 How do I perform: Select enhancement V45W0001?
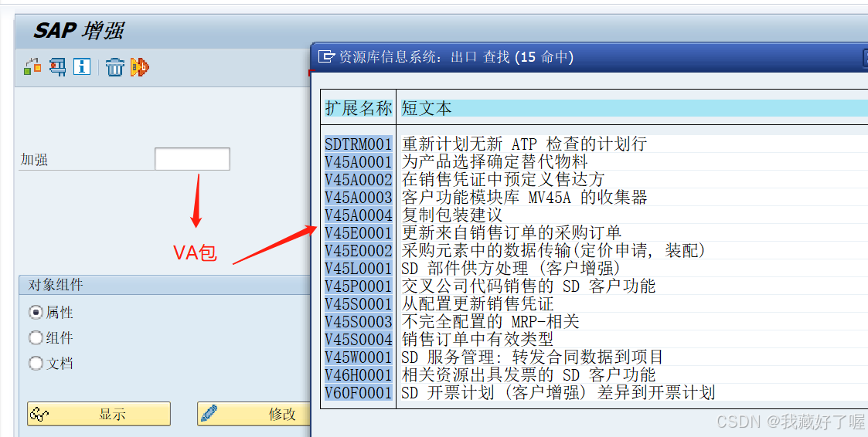(358, 357)
